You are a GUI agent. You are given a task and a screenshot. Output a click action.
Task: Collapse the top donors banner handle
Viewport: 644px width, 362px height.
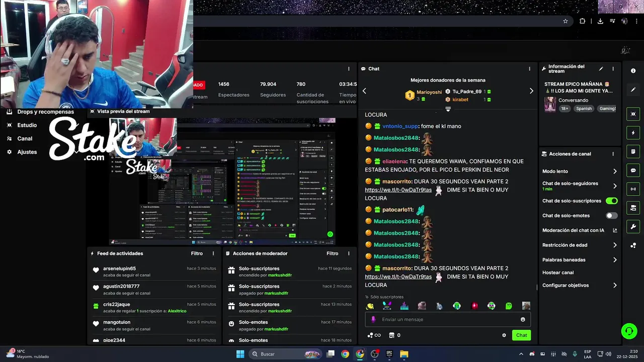448,109
